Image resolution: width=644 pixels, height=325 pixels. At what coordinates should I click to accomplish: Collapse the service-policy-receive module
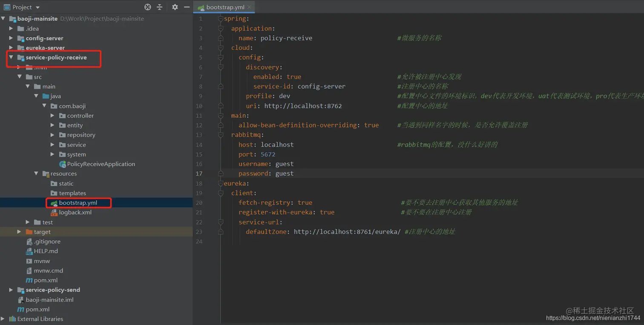[11, 57]
